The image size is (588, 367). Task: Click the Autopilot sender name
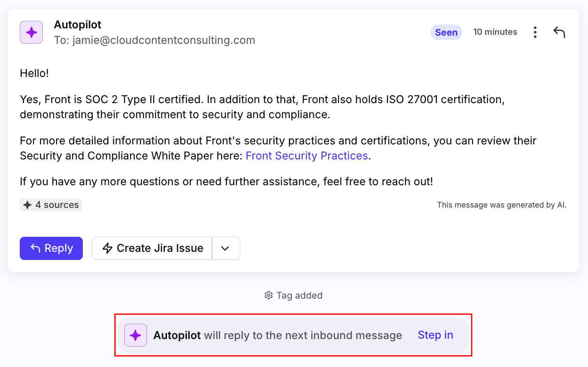point(78,24)
